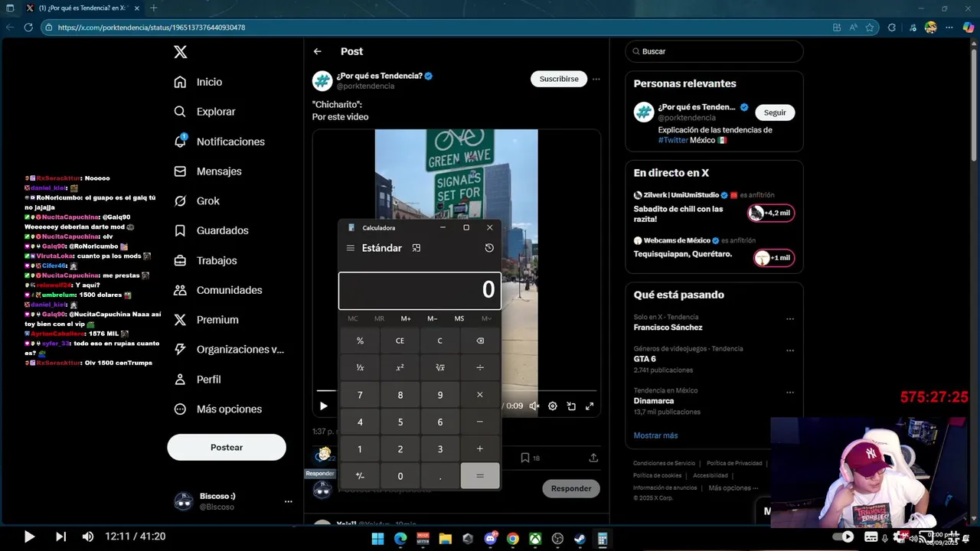Click the plus key on calculator

coord(480,448)
